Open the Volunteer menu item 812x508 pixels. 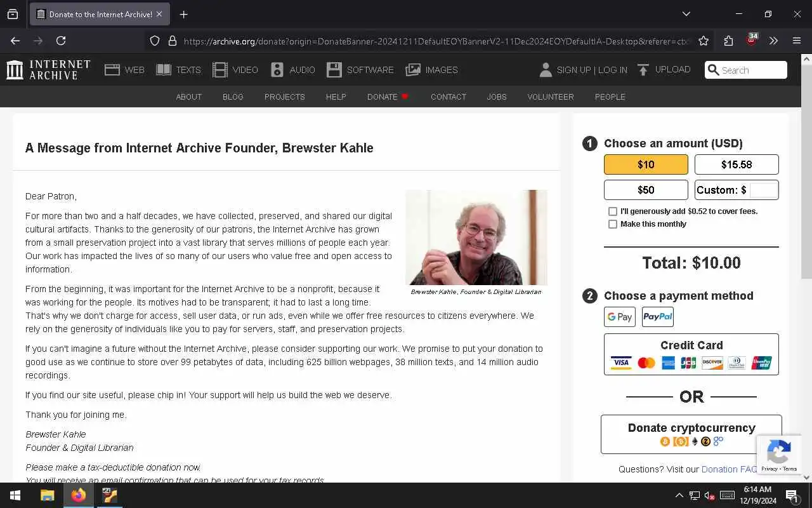click(551, 97)
